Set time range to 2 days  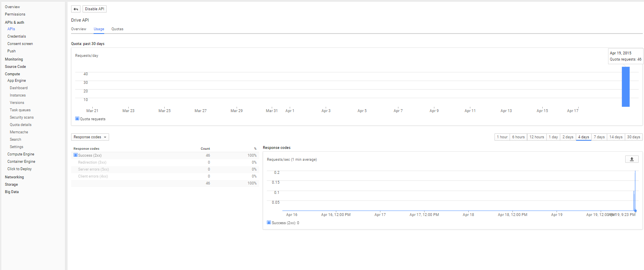(568, 137)
